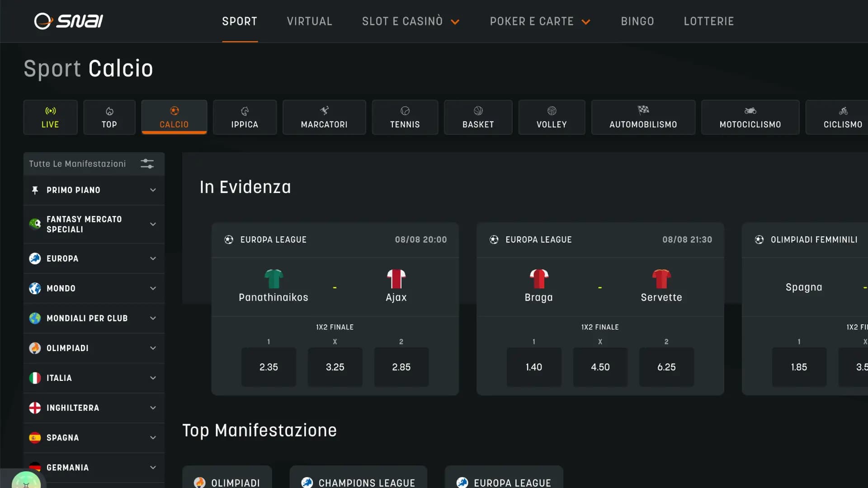Image resolution: width=868 pixels, height=488 pixels.
Task: Select odds 2.85 for Ajax win
Action: [401, 367]
